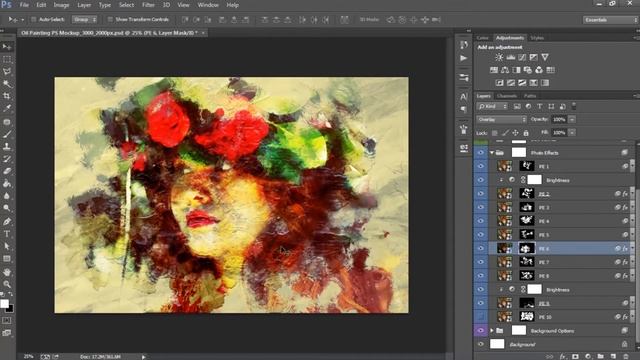The width and height of the screenshot is (640, 360).
Task: Add a Photo Filter adjustment
Action: point(528,70)
